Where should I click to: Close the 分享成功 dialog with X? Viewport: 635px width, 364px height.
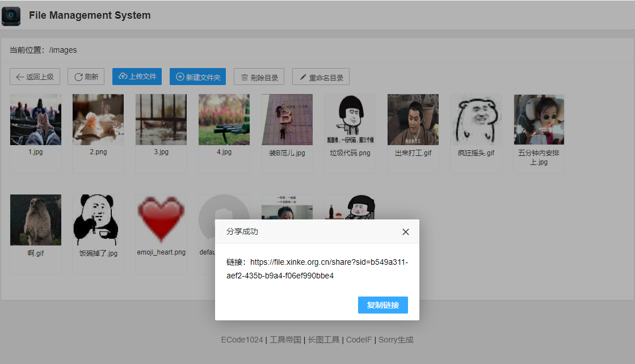pyautogui.click(x=405, y=232)
